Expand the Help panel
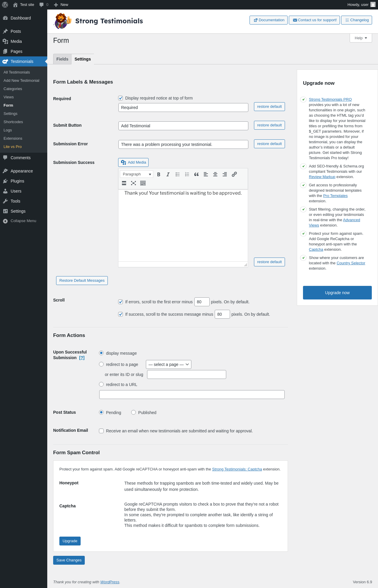Image resolution: width=378 pixels, height=588 pixels. [x=361, y=38]
